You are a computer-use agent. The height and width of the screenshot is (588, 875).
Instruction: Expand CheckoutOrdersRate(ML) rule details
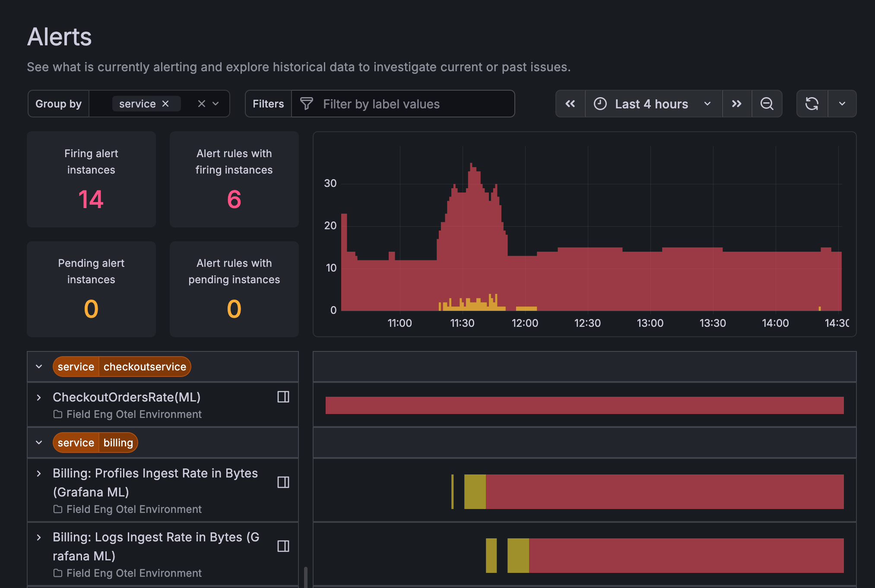[39, 398]
